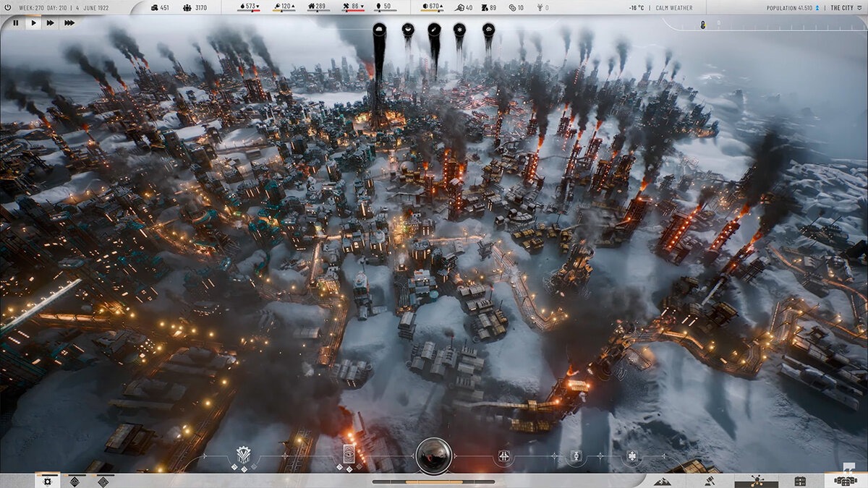Open the city overview button at bottom right
Image resolution: width=868 pixels, height=488 pixels.
point(845,481)
